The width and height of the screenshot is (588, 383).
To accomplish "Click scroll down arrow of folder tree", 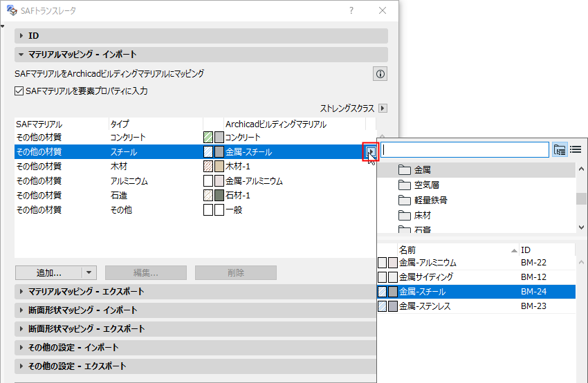I will pyautogui.click(x=581, y=227).
